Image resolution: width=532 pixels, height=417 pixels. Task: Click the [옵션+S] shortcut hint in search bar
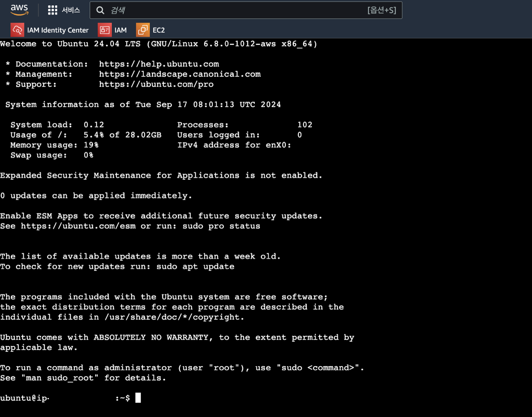[x=382, y=10]
